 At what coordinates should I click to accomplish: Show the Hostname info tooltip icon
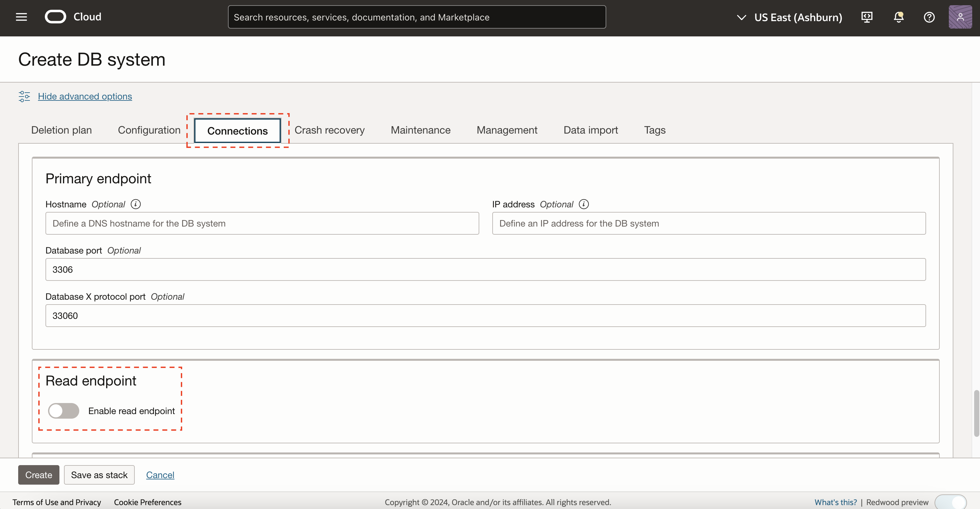(135, 204)
